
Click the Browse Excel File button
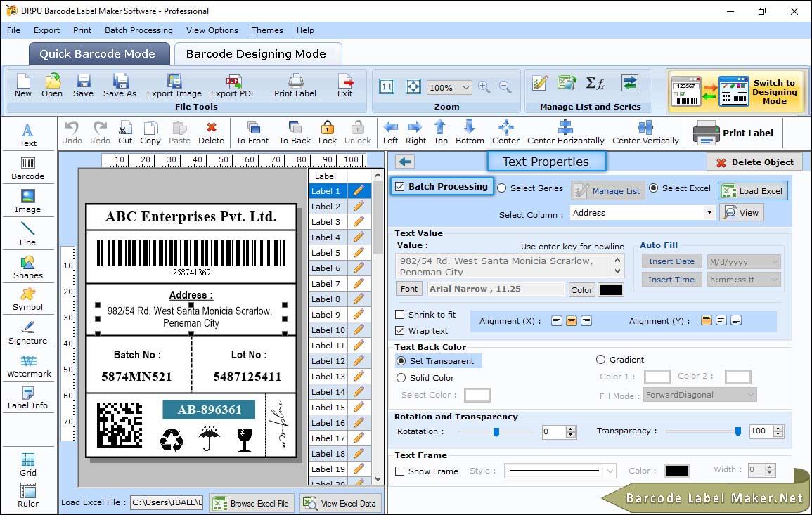coord(252,503)
